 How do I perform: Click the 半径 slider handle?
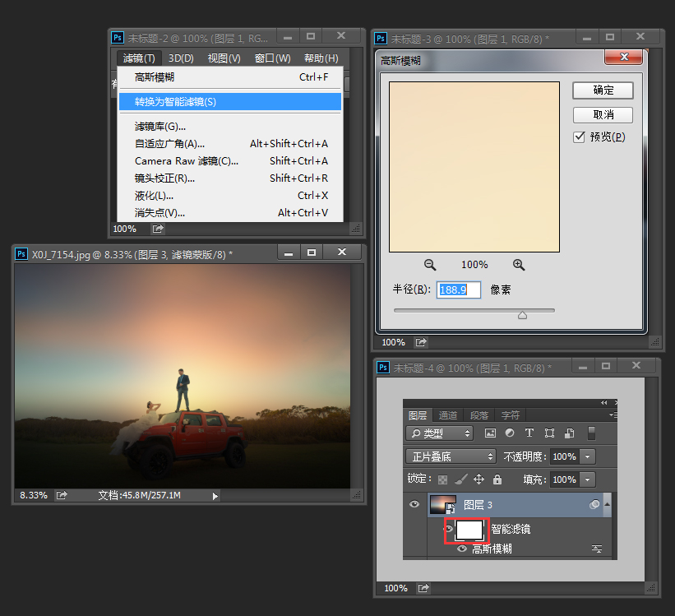(522, 315)
